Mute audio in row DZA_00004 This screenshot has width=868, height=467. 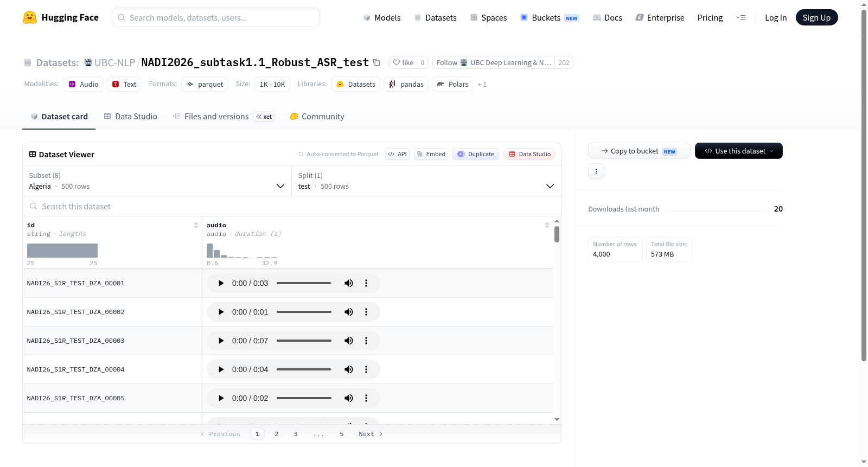[349, 369]
